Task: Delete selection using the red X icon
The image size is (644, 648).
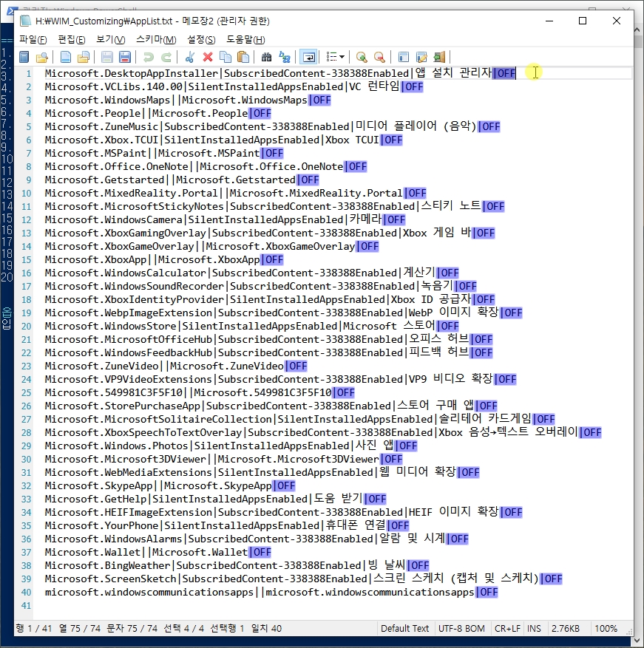Action: pos(208,57)
